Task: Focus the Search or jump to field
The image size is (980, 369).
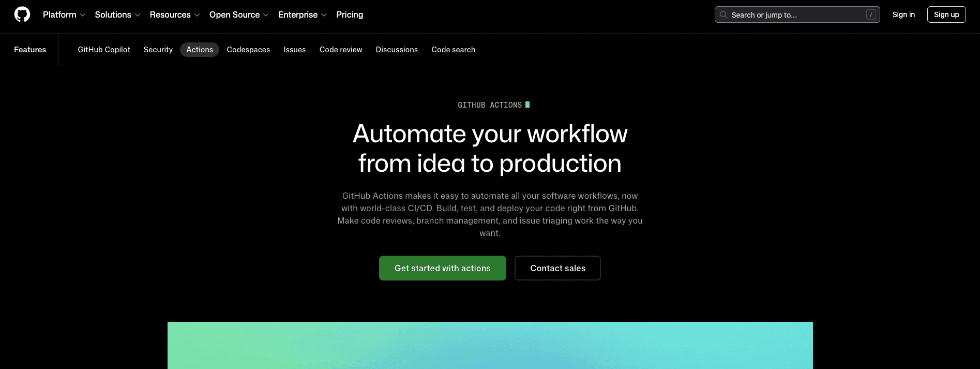Action: [x=797, y=14]
